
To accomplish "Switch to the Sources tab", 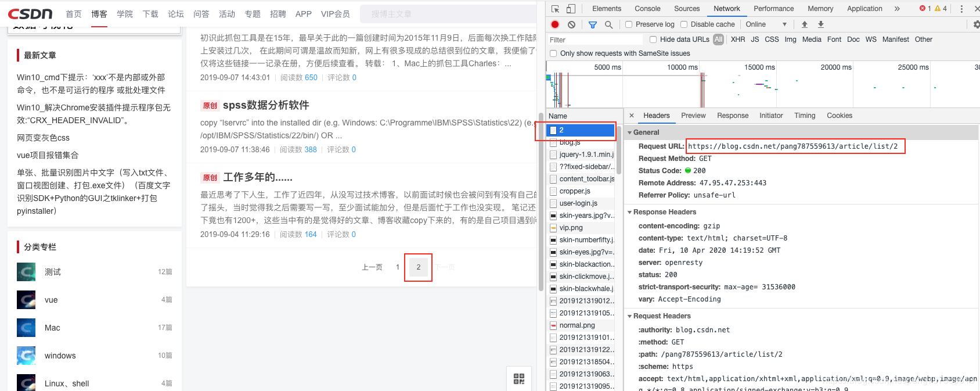I will coord(687,9).
